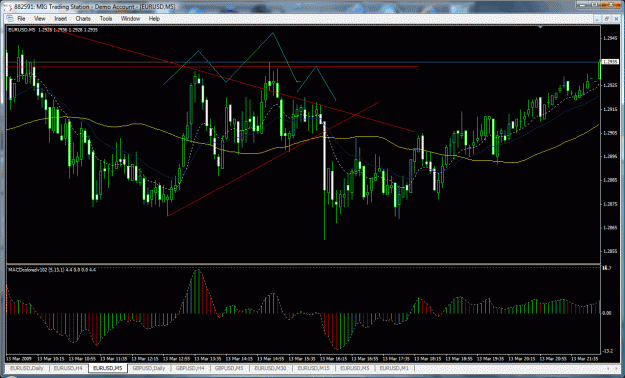Minimize the inner chart window
Viewport: 625px width, 378px height.
coord(598,18)
